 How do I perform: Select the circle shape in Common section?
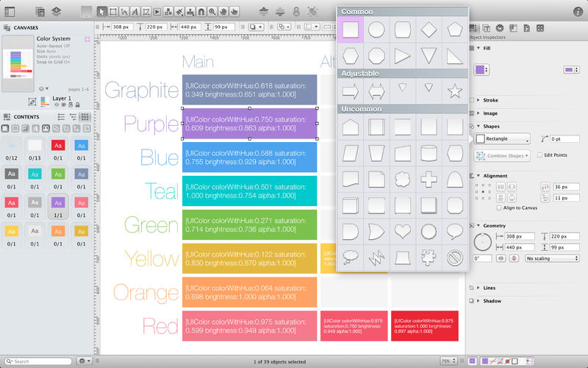[376, 30]
